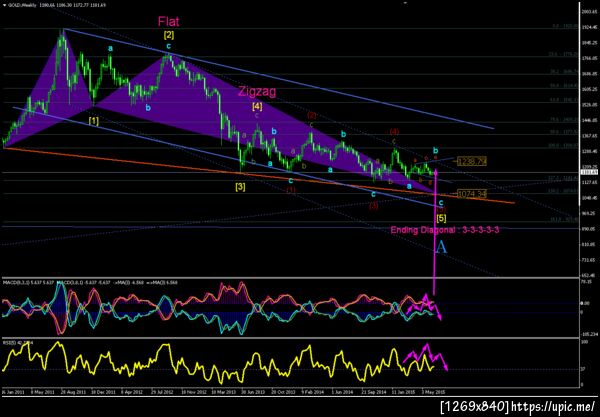Open the dropdown arrow beside GOLD,Weekly title
Screen dimensions: 600x417
[x=4, y=5]
